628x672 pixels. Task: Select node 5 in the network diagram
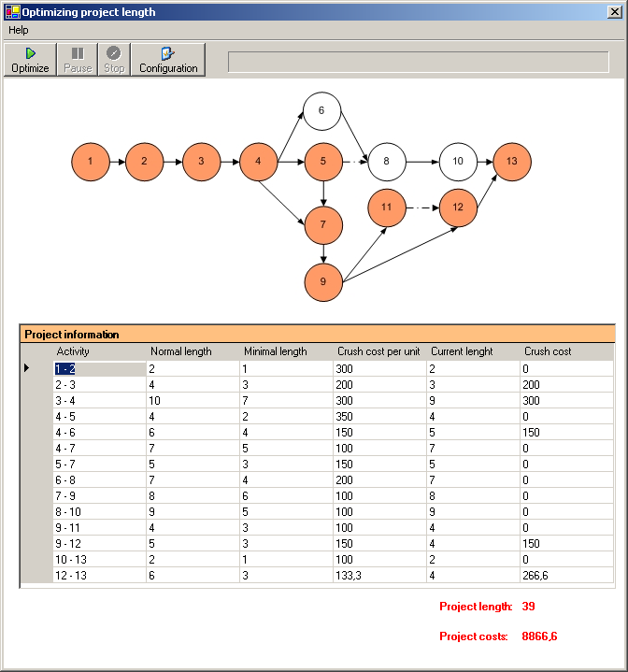tap(323, 162)
